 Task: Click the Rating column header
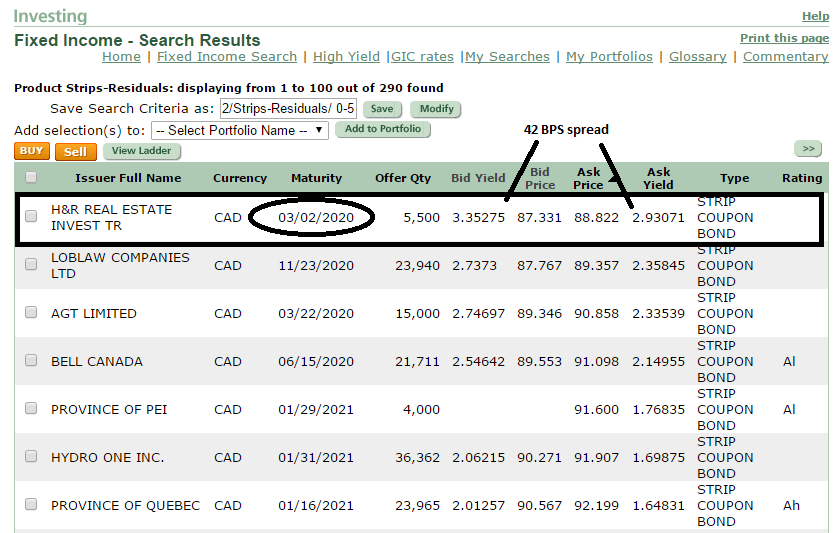point(802,178)
